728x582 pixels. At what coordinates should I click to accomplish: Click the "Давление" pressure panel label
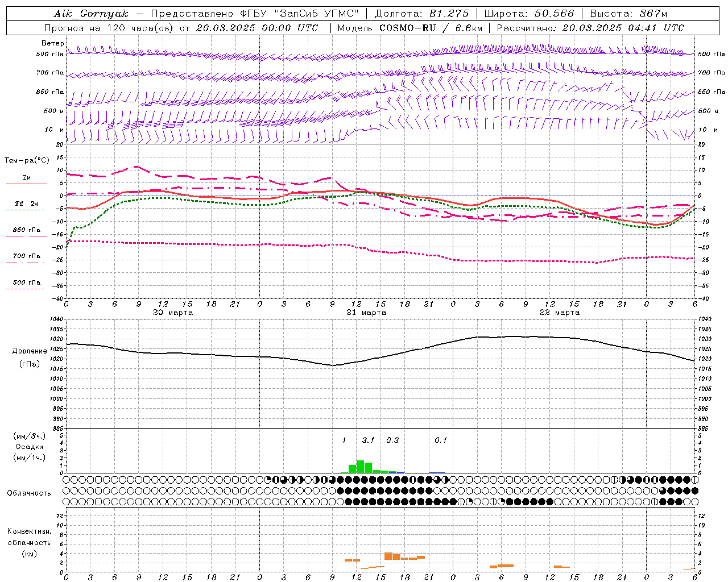click(x=30, y=351)
